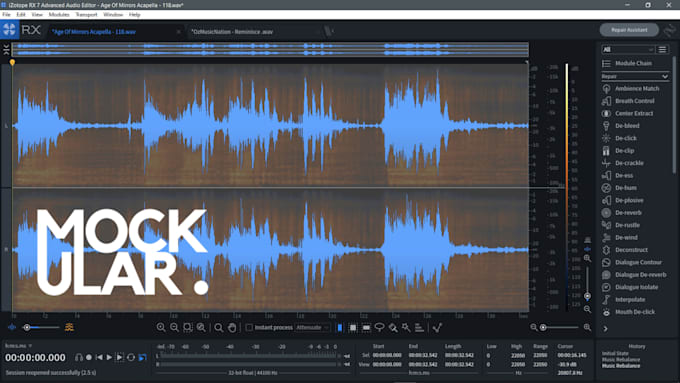
Task: Adjust the waveform/spectrogram opacity slider
Action: pyautogui.click(x=41, y=327)
